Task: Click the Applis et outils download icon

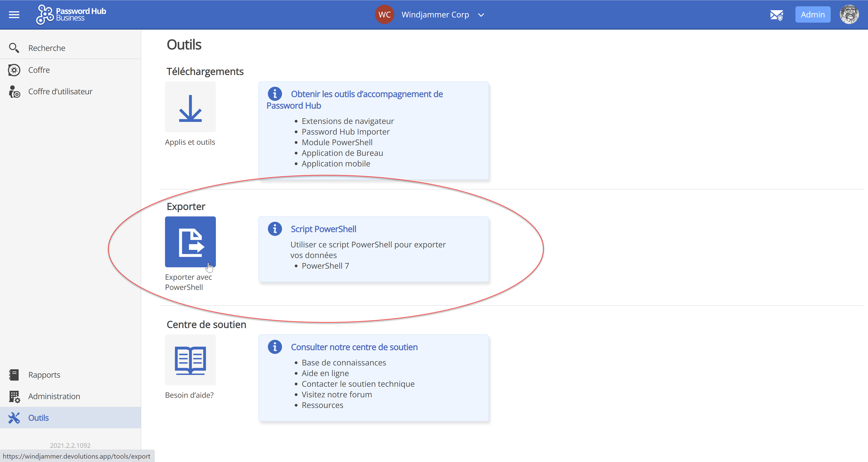Action: 190,107
